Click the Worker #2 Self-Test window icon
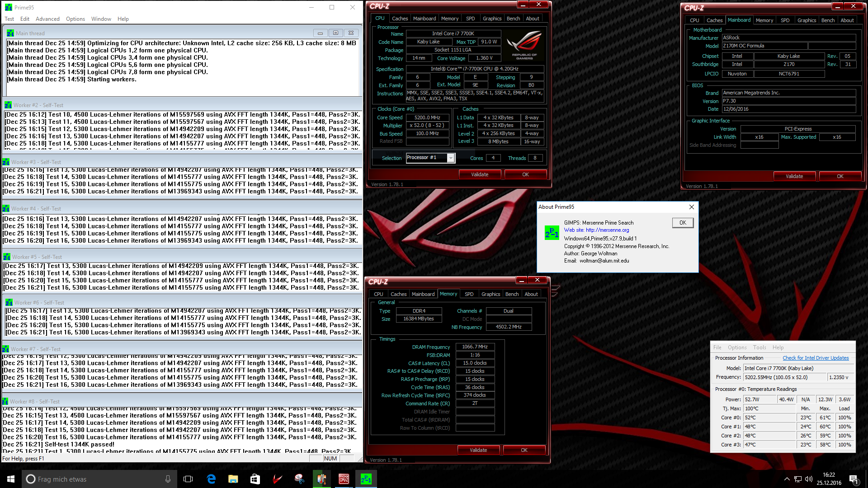 pos(8,105)
